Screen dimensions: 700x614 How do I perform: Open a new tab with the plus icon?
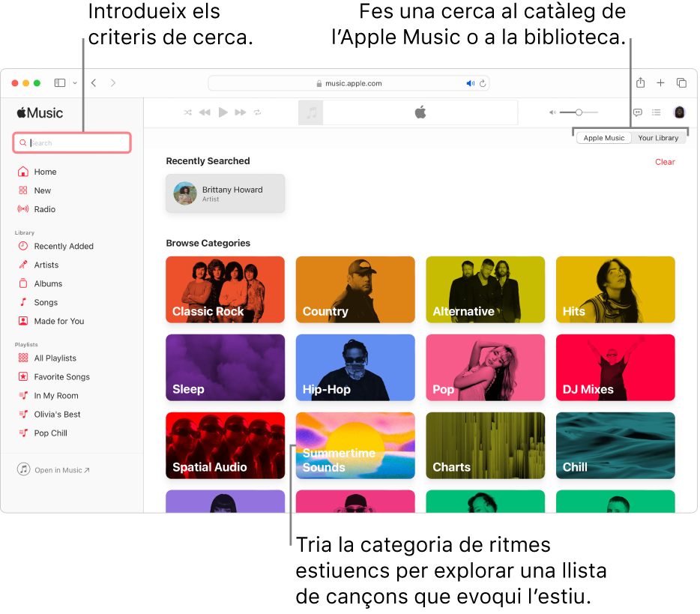point(661,82)
